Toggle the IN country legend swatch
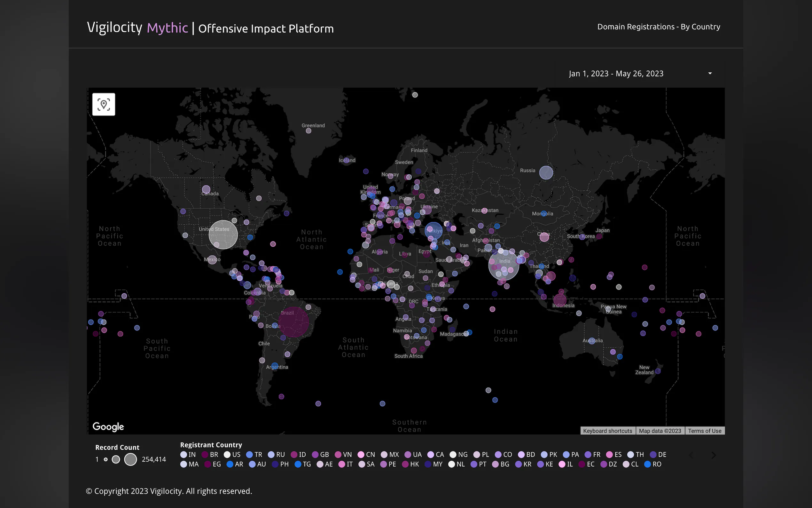 183,455
